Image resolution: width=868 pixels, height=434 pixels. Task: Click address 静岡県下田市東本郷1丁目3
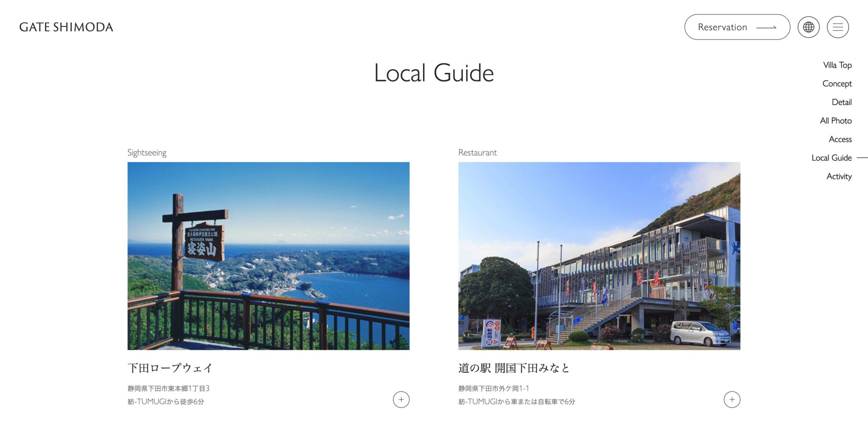(x=169, y=388)
